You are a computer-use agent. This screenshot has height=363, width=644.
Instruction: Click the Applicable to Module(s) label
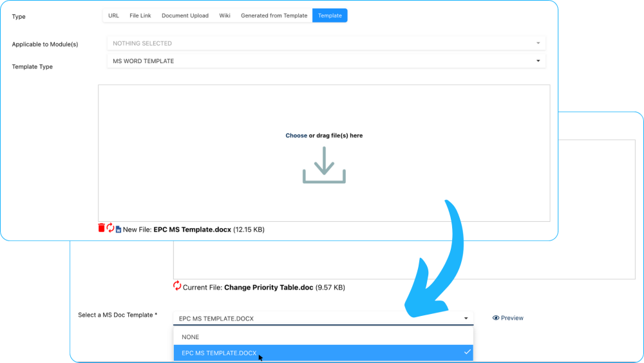pos(45,44)
